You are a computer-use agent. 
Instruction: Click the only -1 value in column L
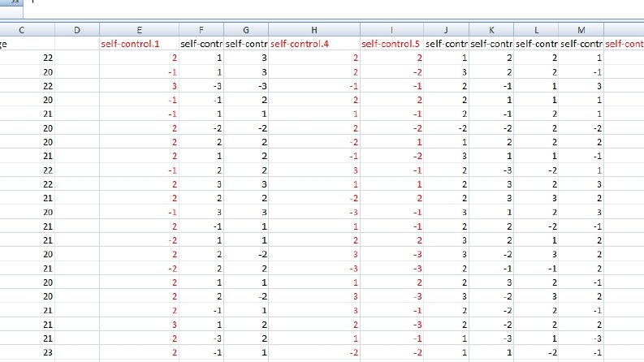point(536,269)
